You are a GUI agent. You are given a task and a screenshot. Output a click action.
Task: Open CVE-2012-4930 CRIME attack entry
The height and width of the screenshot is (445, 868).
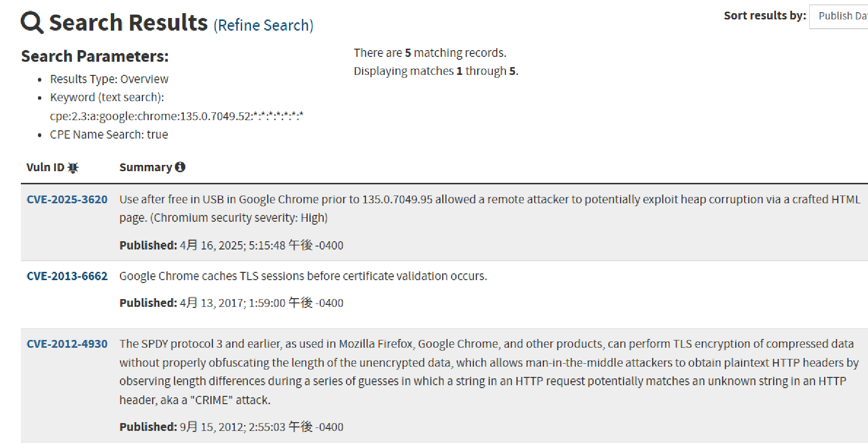[x=67, y=343]
